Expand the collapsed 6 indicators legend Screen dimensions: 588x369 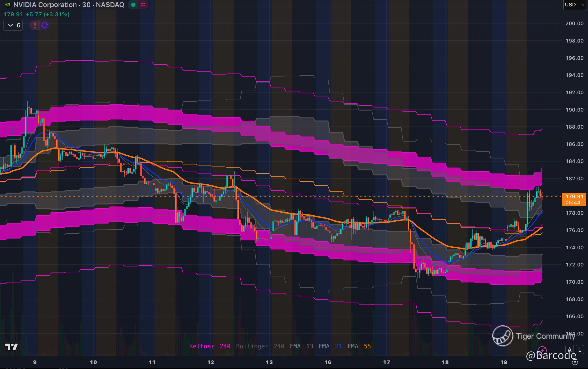pyautogui.click(x=13, y=25)
